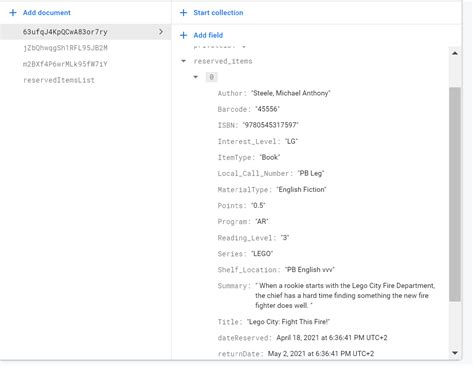The image size is (474, 366).
Task: Select the reservedItemsList document
Action: (59, 80)
